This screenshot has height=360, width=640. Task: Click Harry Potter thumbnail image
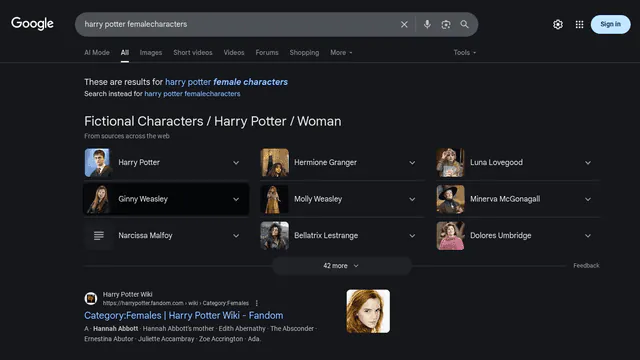[98, 162]
